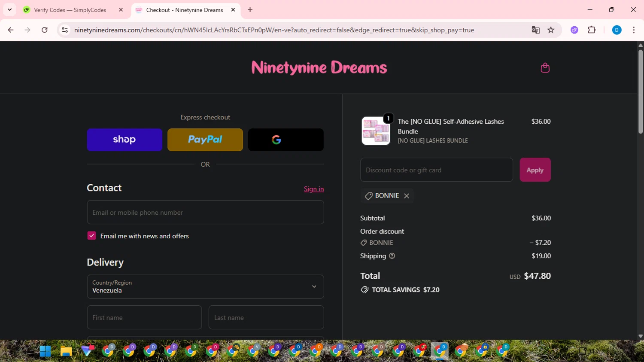Screen dimensions: 644x362
Task: Open the Country/Region dropdown
Action: coord(205,287)
